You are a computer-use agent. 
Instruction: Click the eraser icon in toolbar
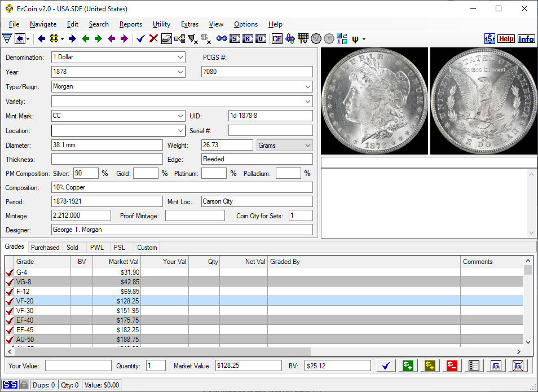[166, 39]
